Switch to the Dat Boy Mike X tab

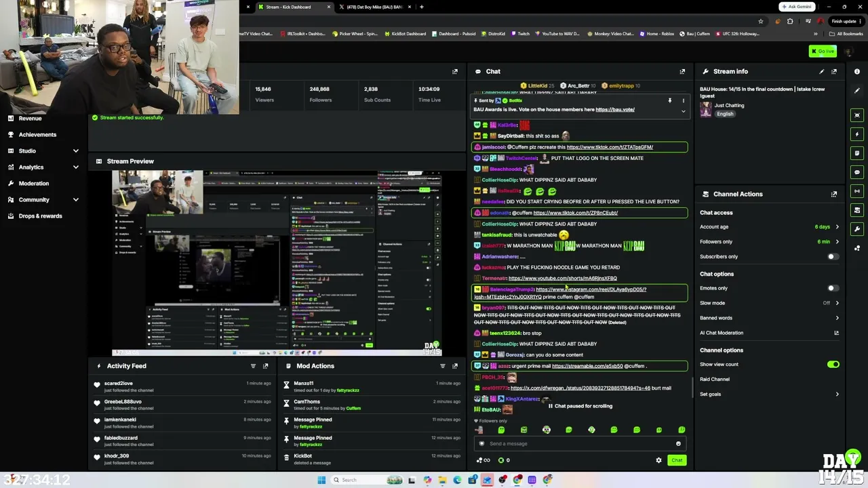(x=373, y=7)
